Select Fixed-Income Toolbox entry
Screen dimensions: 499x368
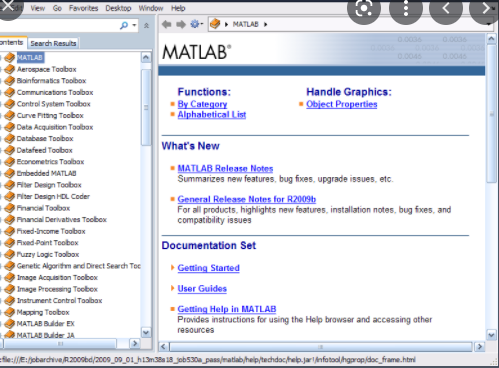51,231
